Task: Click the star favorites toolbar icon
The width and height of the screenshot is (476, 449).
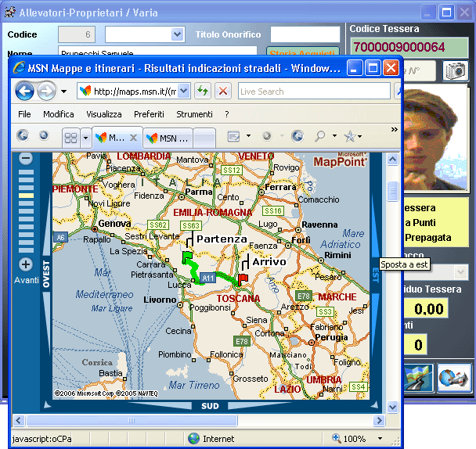Action: click(x=350, y=137)
